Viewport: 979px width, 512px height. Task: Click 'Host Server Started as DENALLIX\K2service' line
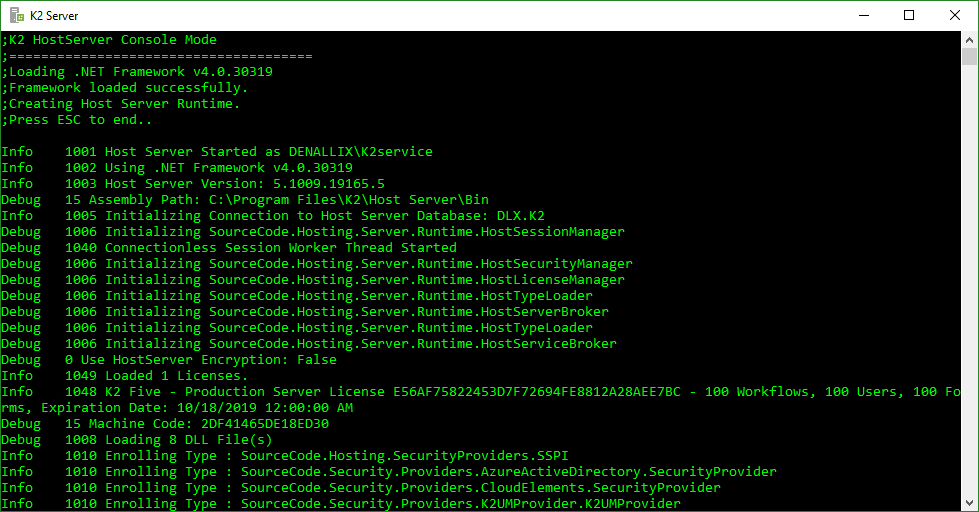coord(217,152)
